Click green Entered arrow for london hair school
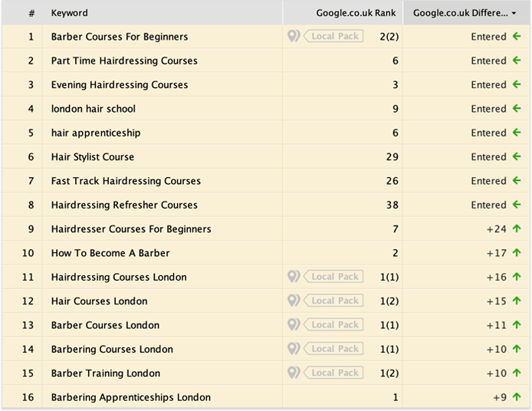 point(517,108)
